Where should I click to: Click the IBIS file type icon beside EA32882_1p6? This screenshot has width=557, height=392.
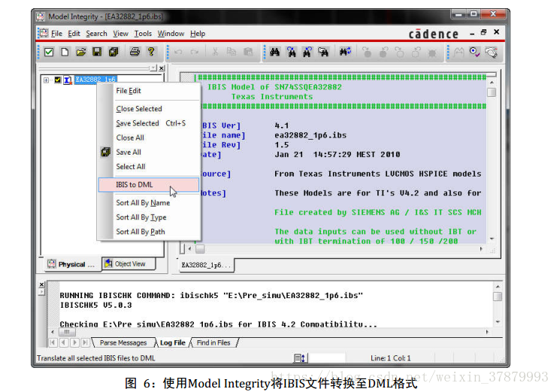click(x=68, y=80)
